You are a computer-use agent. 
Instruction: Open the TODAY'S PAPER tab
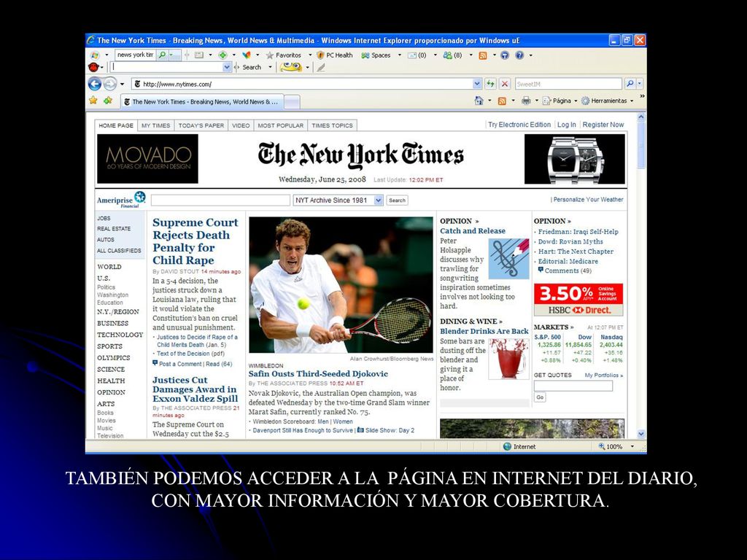pos(201,125)
